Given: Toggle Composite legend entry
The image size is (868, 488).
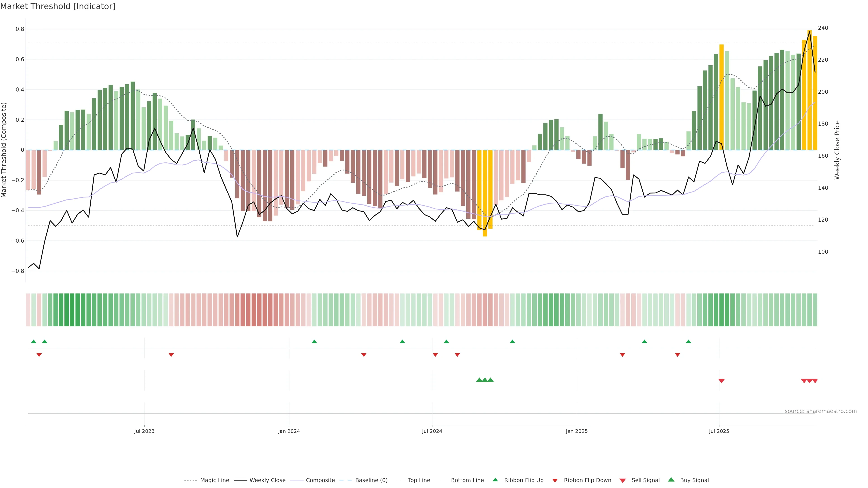Looking at the screenshot, I should (320, 480).
